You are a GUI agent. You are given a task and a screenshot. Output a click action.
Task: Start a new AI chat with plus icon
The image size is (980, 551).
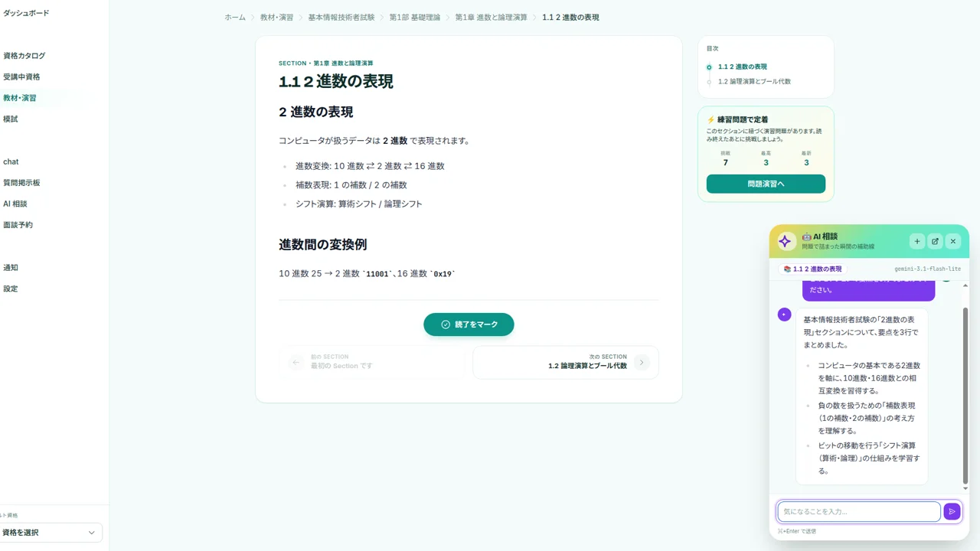[916, 241]
